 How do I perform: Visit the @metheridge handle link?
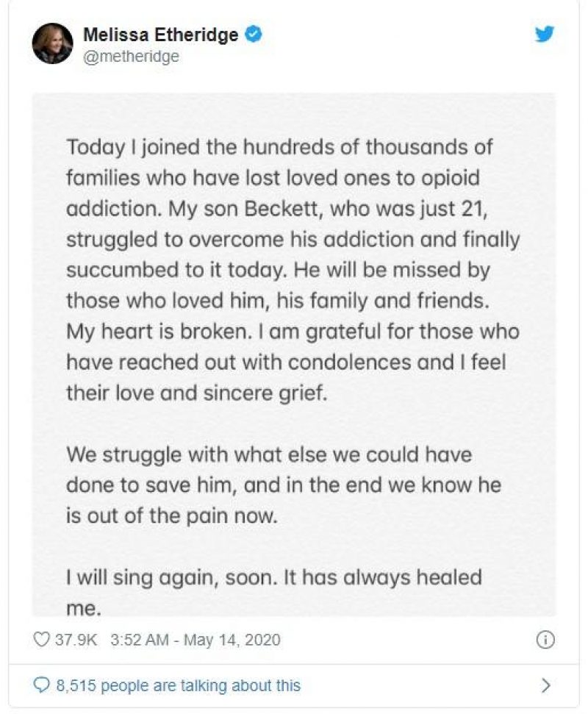coord(131,57)
